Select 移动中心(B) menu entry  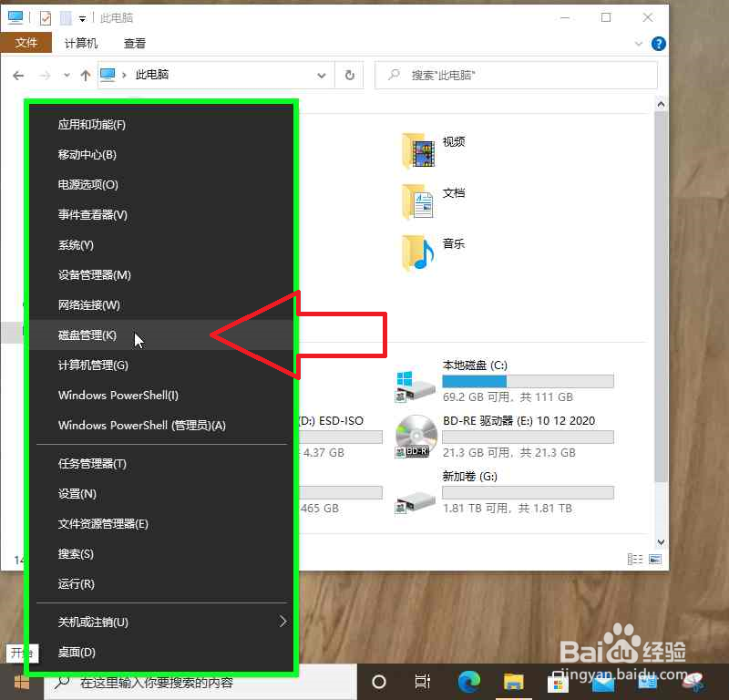161,154
